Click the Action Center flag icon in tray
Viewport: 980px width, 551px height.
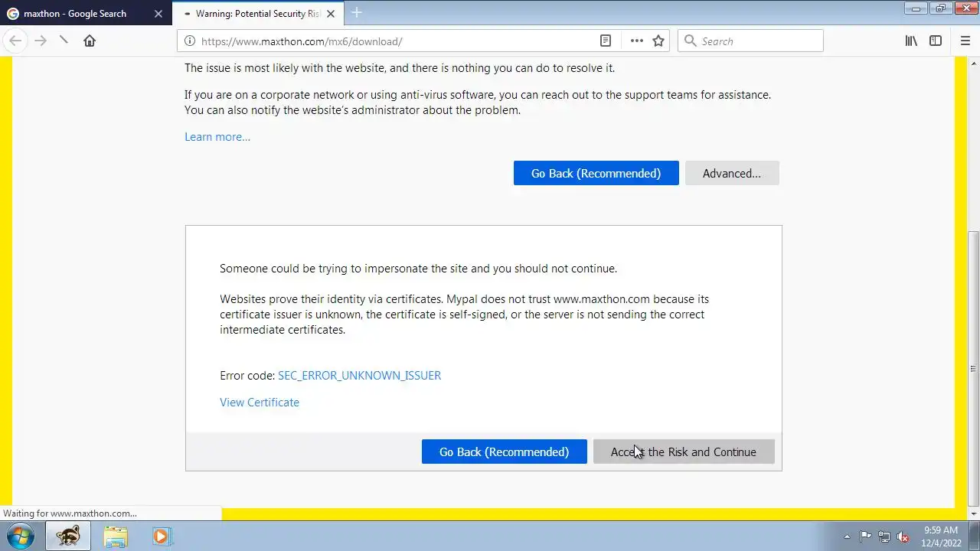click(x=865, y=536)
